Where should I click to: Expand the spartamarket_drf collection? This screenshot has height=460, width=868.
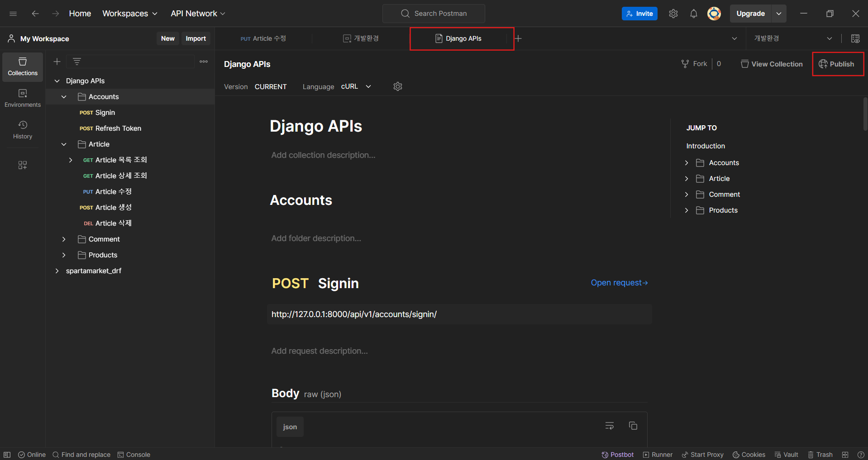(x=57, y=271)
